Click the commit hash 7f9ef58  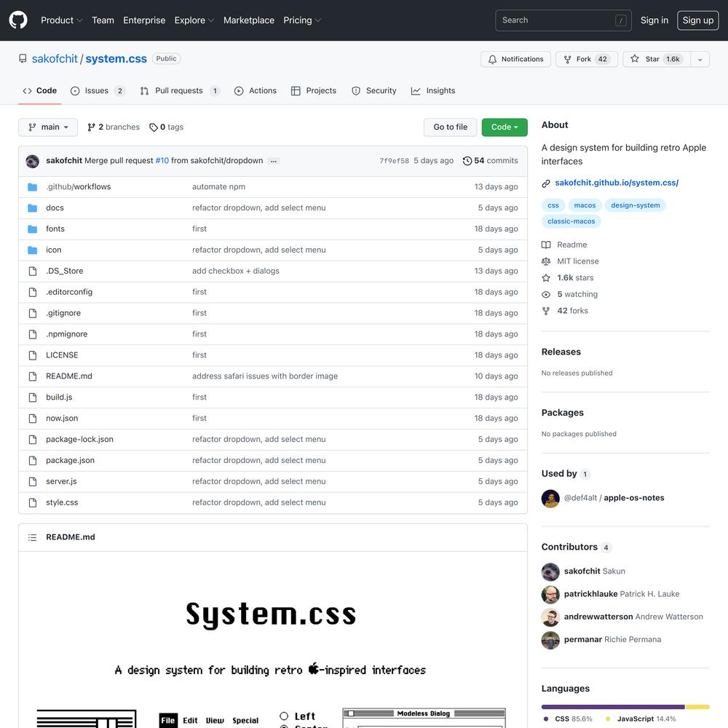(394, 161)
